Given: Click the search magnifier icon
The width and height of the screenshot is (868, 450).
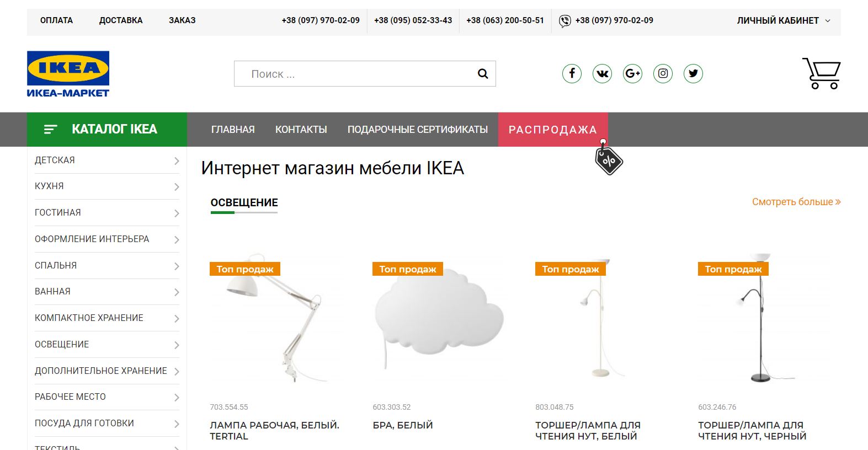Looking at the screenshot, I should [483, 74].
